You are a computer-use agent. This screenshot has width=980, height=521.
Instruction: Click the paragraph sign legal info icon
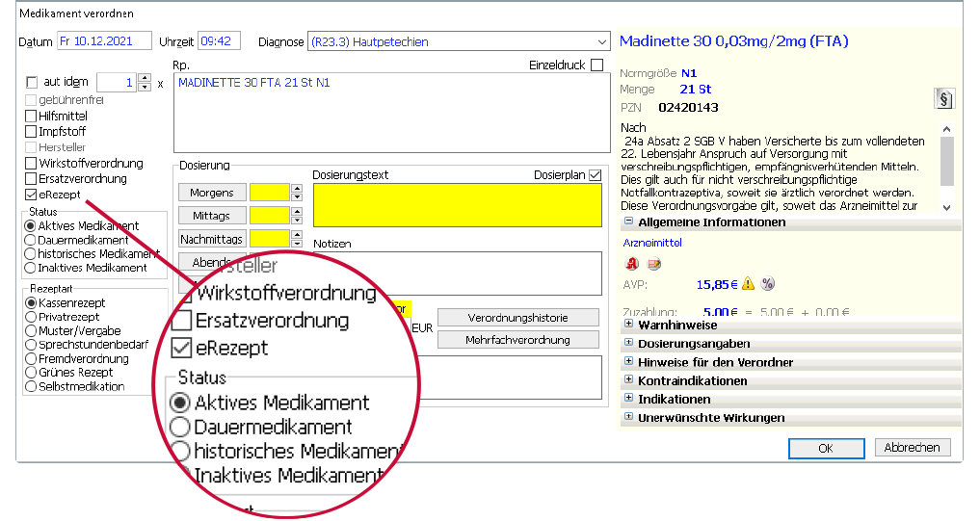(x=943, y=98)
